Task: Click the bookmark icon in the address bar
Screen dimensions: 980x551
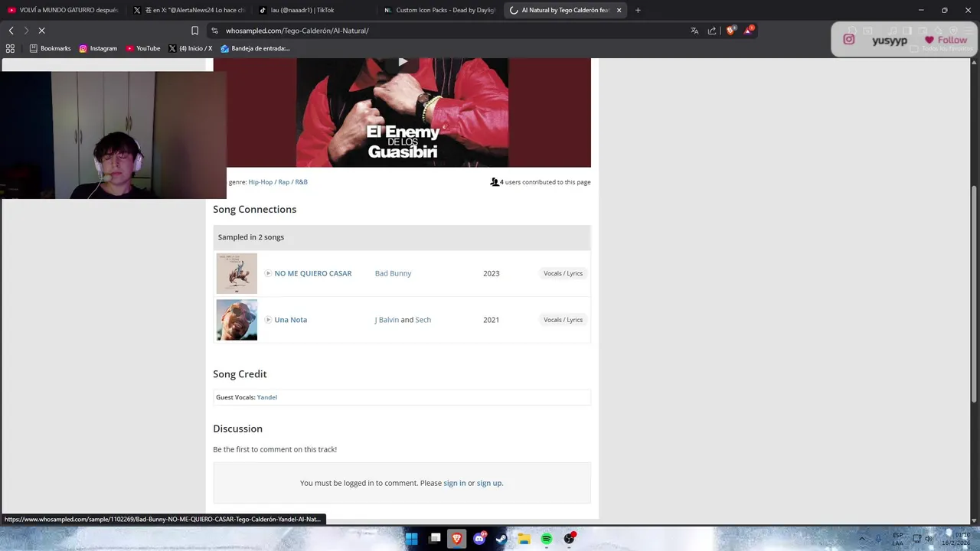Action: pyautogui.click(x=194, y=31)
